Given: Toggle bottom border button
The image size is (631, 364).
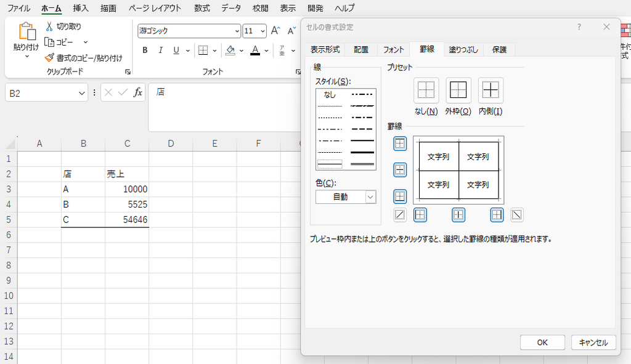Looking at the screenshot, I should 400,196.
